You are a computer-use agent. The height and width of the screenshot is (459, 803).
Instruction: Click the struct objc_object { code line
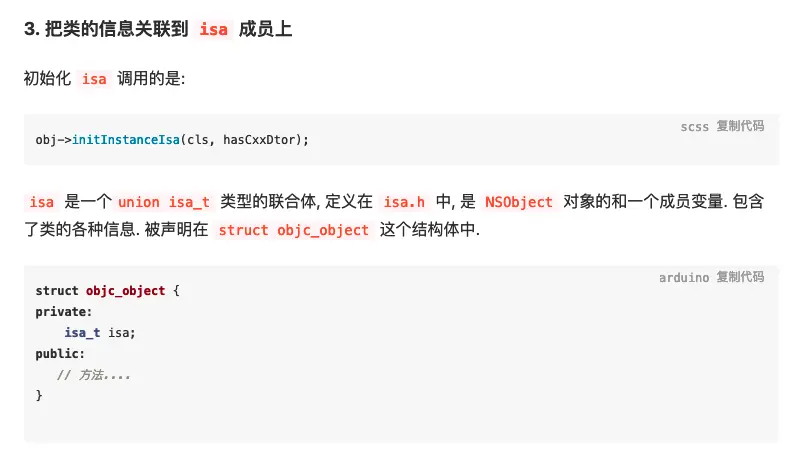click(x=107, y=291)
